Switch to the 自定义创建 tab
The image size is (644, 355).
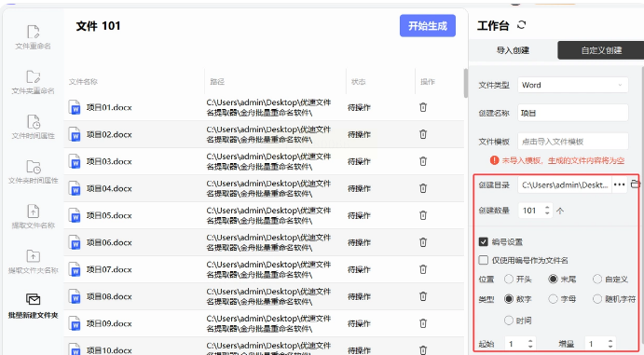601,50
